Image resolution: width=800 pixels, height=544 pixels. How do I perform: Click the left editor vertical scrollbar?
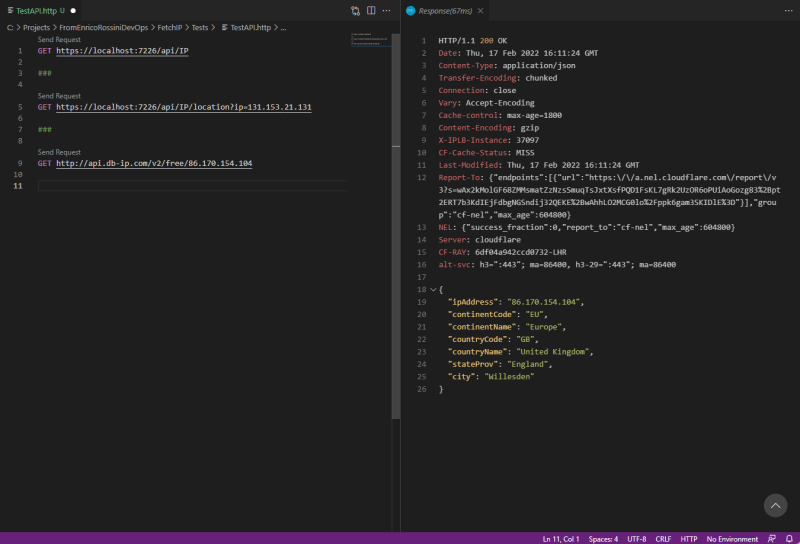[396, 226]
